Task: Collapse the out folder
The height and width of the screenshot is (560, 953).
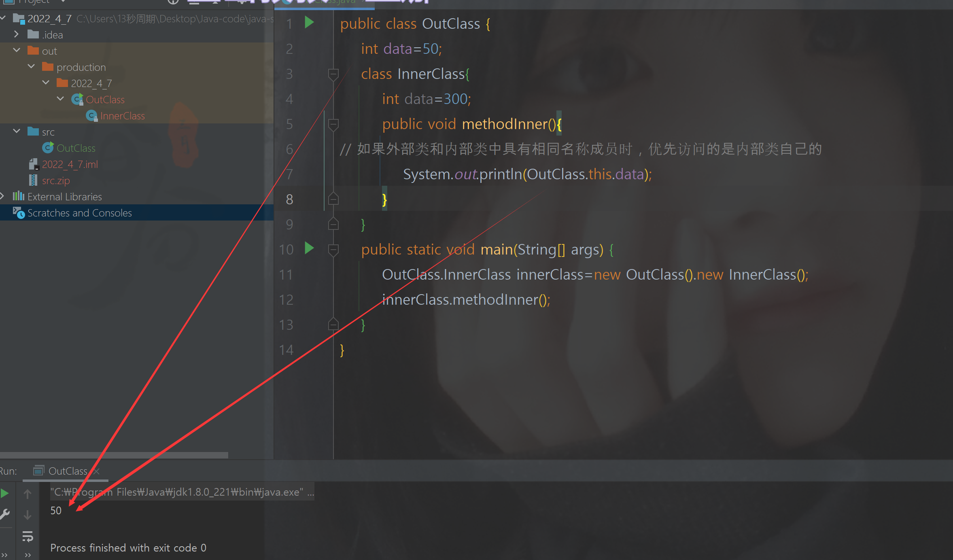Action: (17, 50)
